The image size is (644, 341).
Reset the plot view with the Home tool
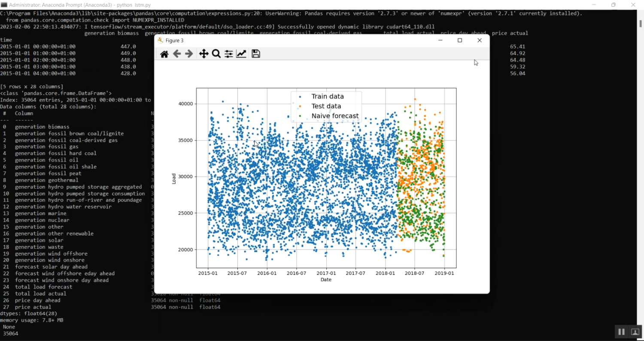click(x=164, y=53)
